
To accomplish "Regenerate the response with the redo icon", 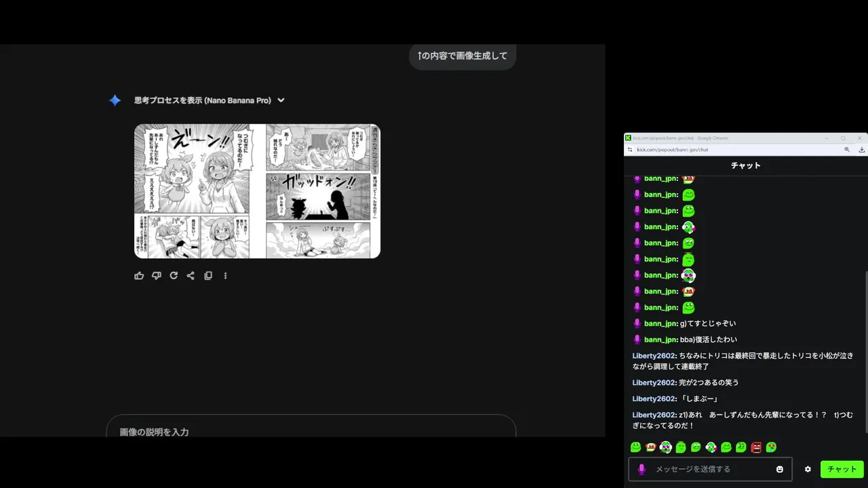I will tap(174, 276).
